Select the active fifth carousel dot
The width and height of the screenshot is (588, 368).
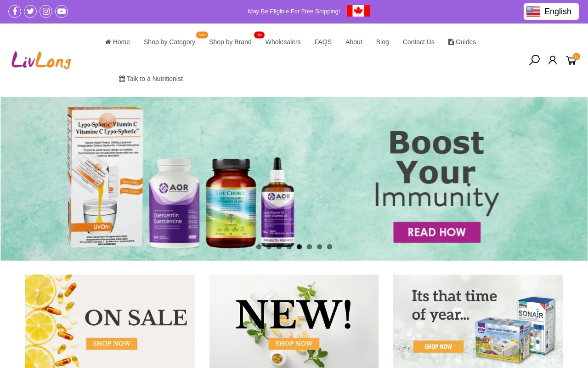point(299,247)
